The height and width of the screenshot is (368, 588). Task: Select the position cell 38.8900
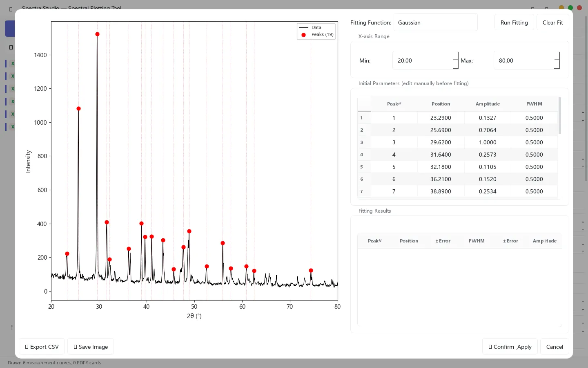tap(441, 191)
